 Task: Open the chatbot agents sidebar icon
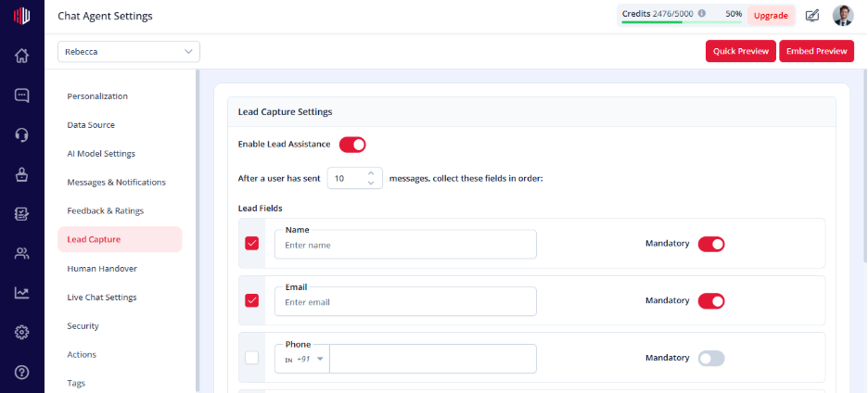(21, 175)
